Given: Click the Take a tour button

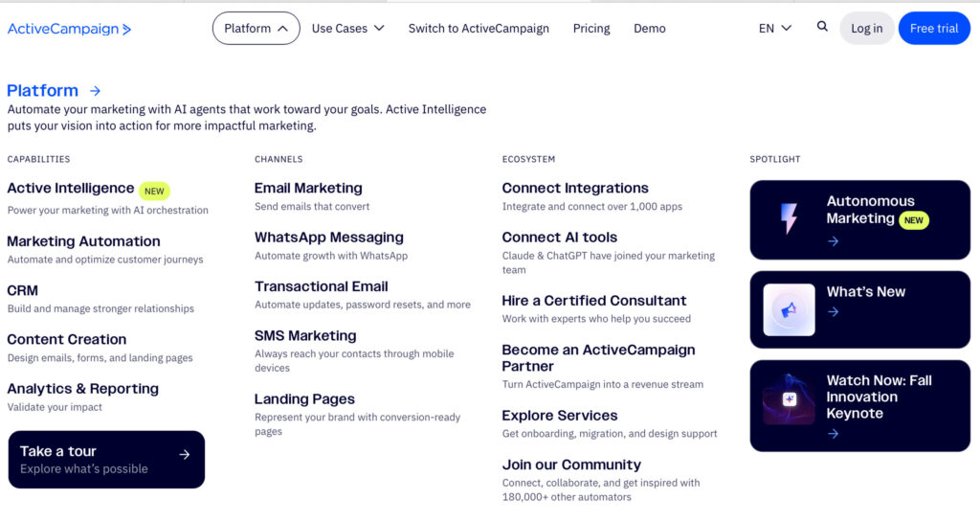Looking at the screenshot, I should click(106, 460).
